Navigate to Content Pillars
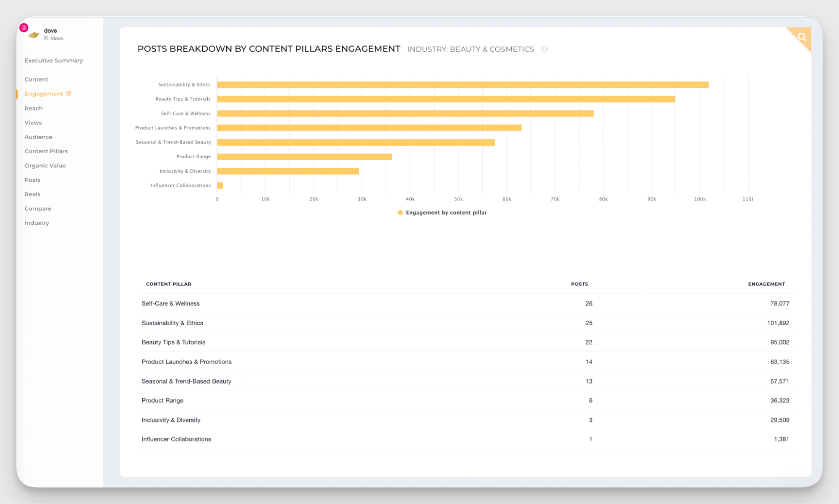The height and width of the screenshot is (504, 839). coord(46,151)
